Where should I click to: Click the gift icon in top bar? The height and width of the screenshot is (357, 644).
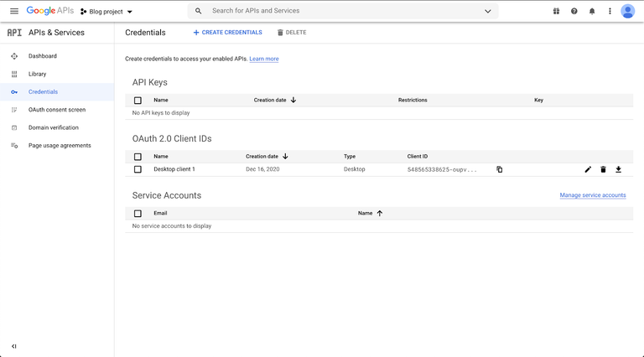click(x=556, y=11)
